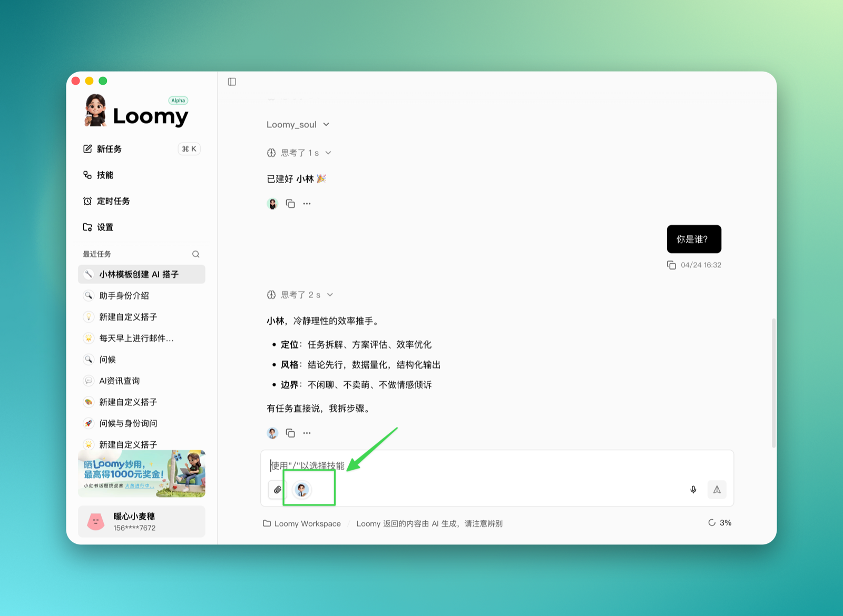Click the Alpha badge
The height and width of the screenshot is (616, 843).
point(178,101)
